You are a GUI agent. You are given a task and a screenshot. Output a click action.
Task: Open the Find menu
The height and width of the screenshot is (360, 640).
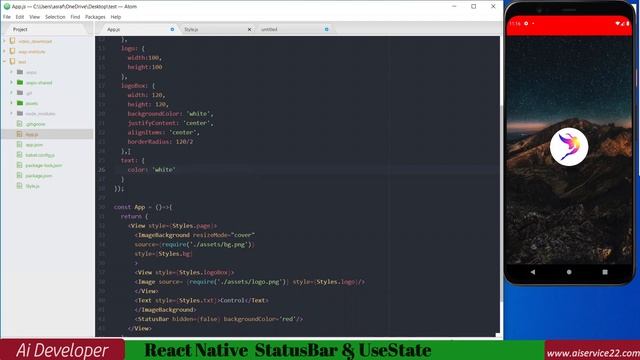coord(75,17)
